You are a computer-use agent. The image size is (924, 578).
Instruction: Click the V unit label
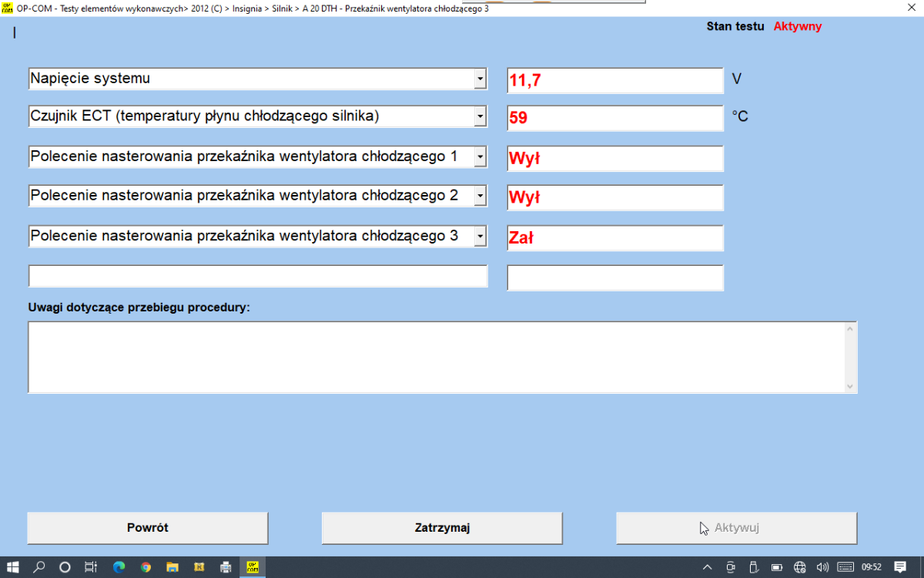point(736,79)
